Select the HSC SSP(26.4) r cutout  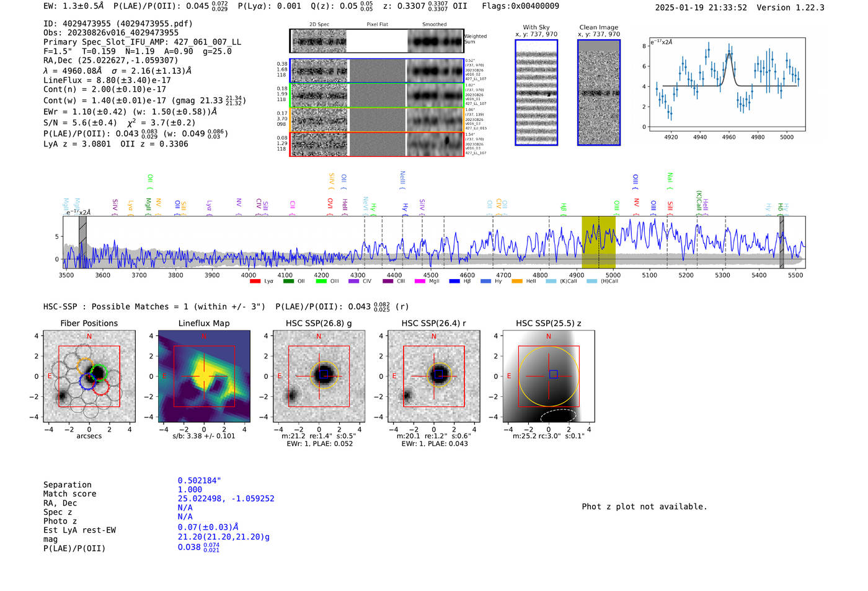433,376
